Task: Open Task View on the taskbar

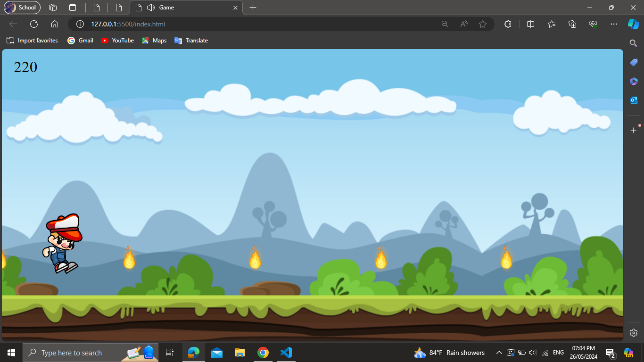Action: (170, 353)
